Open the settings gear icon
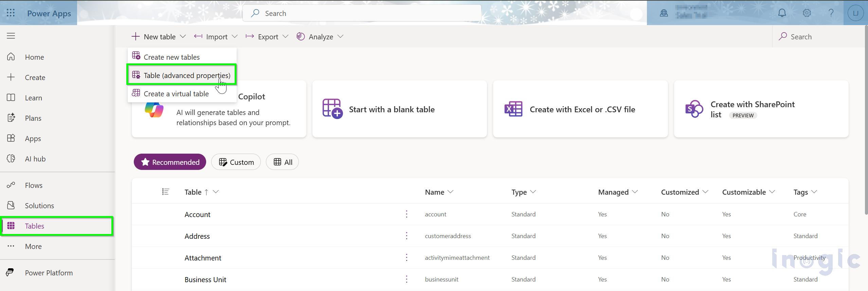This screenshot has width=868, height=291. pyautogui.click(x=807, y=13)
